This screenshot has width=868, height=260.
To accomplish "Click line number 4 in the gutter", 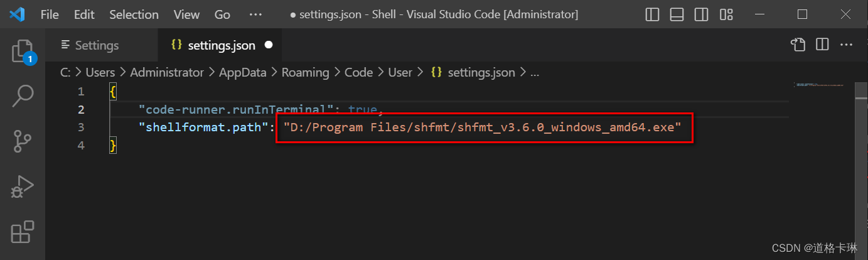I will click(80, 146).
